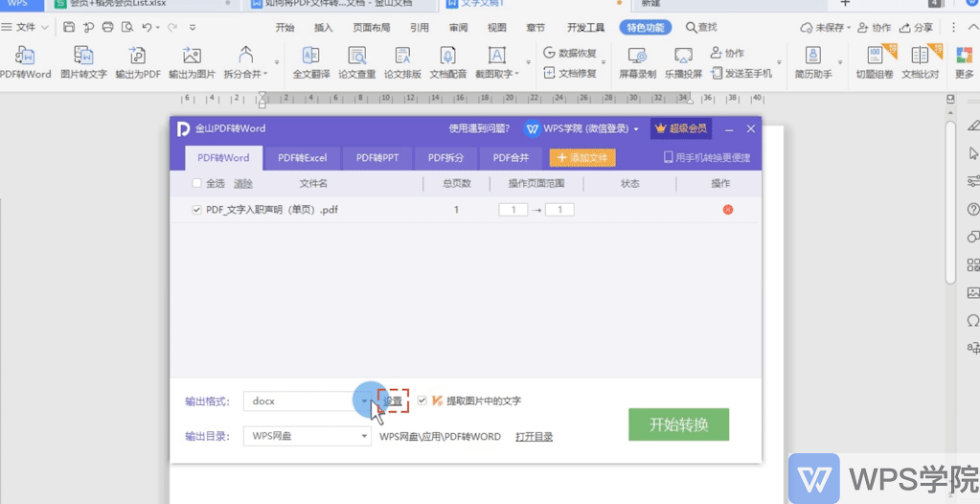
Task: Click the 开始转换 button
Action: 679,424
